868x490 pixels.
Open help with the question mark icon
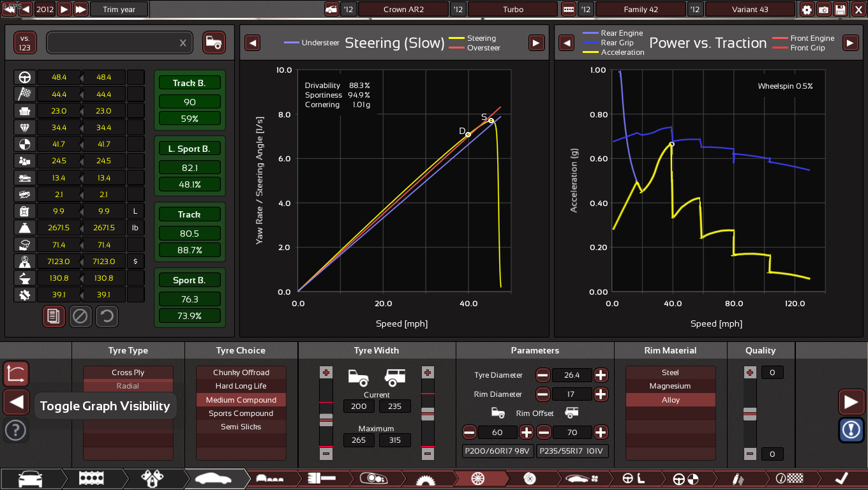click(16, 430)
